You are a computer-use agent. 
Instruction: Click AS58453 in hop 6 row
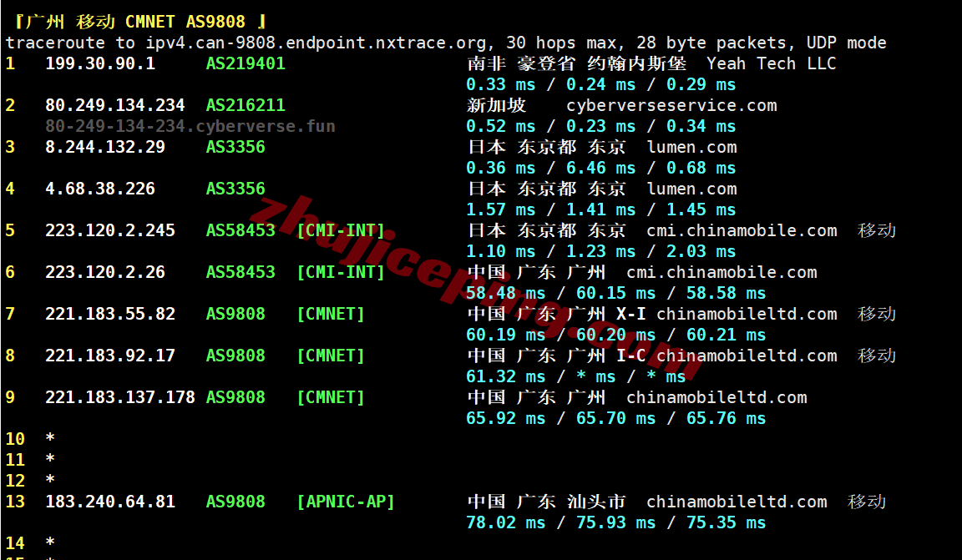240,272
